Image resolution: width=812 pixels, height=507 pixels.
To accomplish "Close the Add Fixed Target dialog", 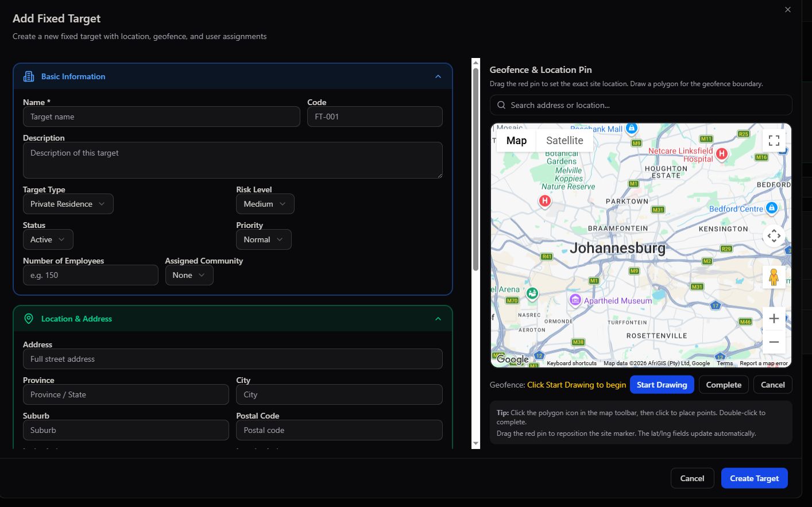I will (788, 10).
